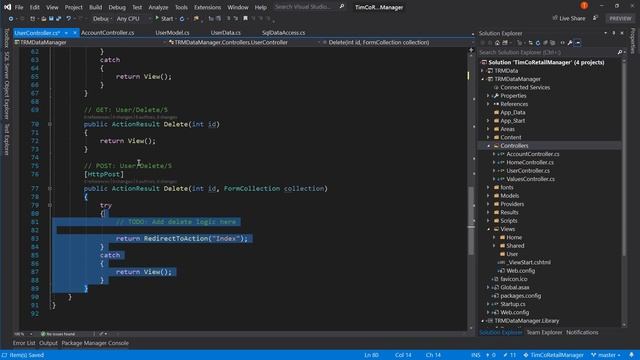Expand the TRMData project node

point(483,71)
